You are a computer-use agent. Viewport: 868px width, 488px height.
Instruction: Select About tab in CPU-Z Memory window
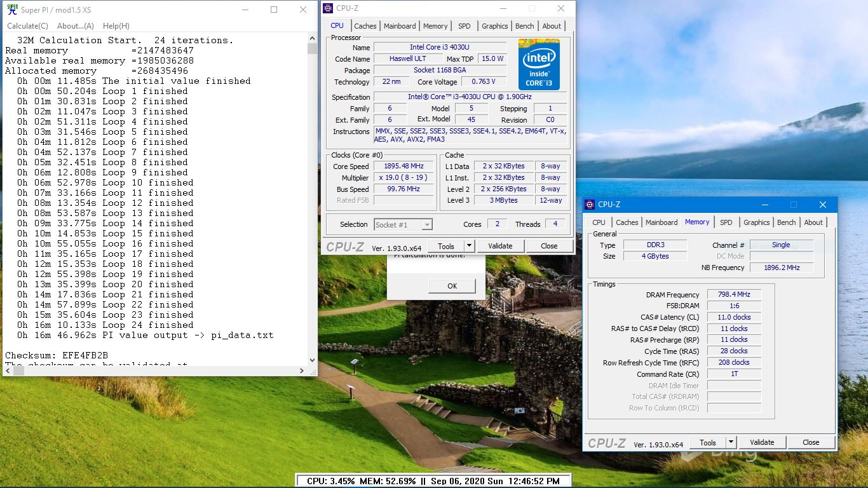tap(813, 222)
